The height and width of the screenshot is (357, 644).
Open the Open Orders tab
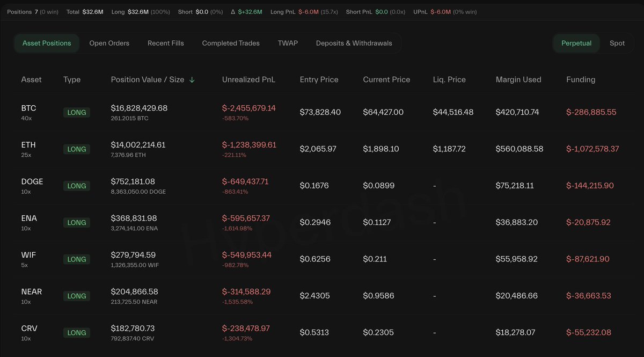[x=109, y=43]
